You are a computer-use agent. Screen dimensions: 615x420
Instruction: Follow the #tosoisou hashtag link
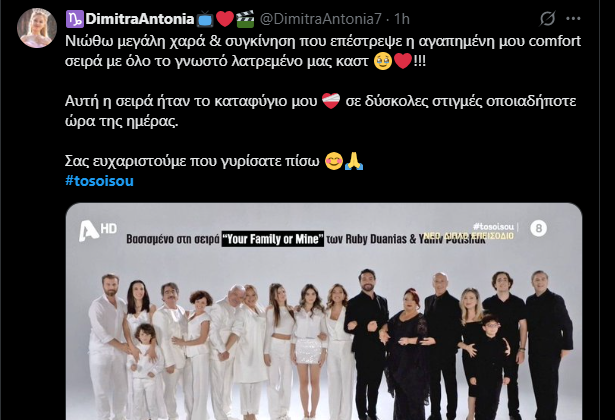pyautogui.click(x=99, y=181)
